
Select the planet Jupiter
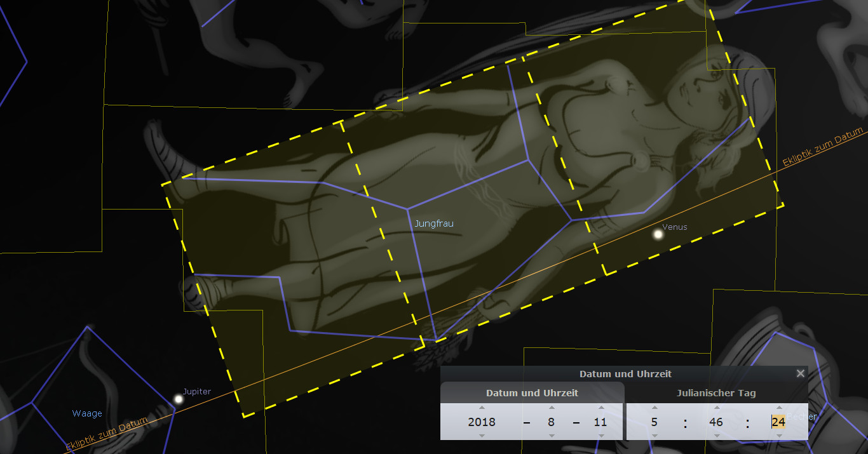(179, 399)
